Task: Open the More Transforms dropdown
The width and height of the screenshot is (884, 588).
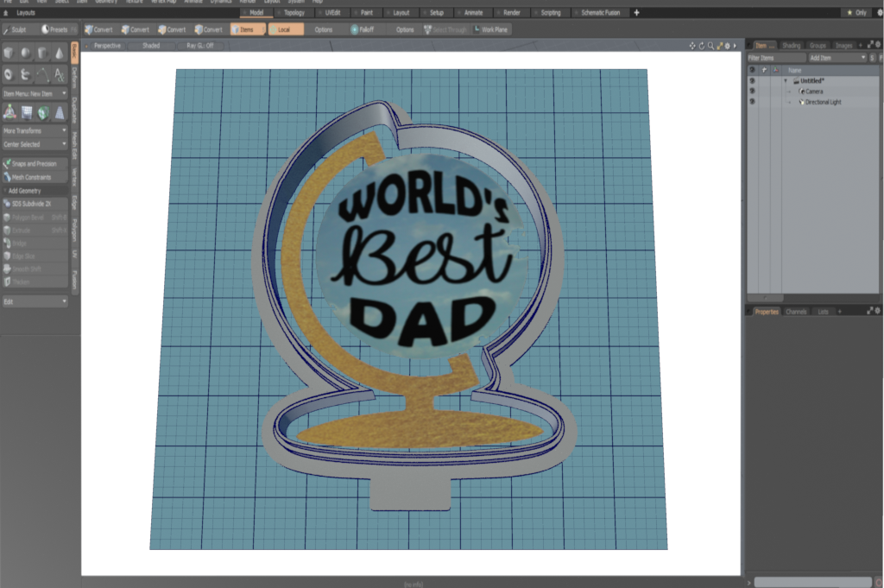Action: click(x=35, y=130)
